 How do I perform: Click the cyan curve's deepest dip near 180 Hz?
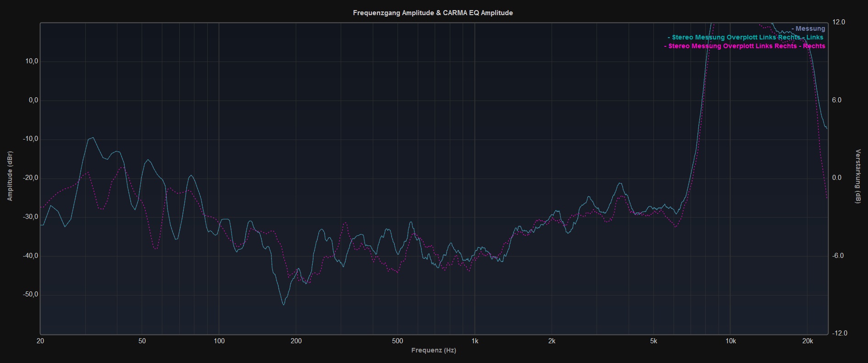pos(283,304)
